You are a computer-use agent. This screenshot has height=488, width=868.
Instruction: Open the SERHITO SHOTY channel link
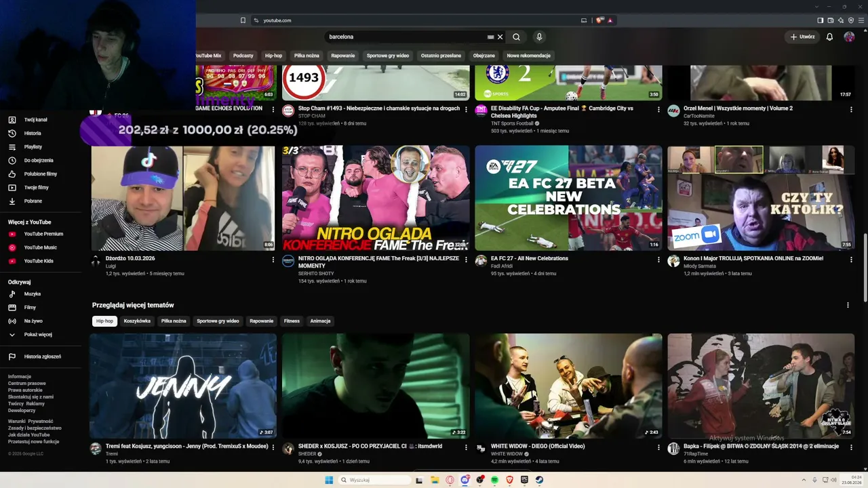click(316, 274)
